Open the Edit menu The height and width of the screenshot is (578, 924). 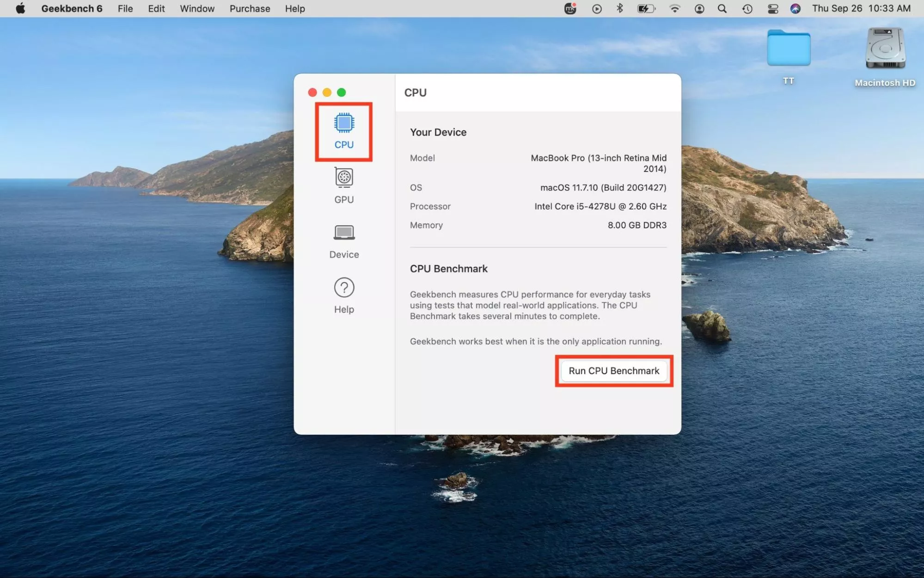[x=156, y=9]
